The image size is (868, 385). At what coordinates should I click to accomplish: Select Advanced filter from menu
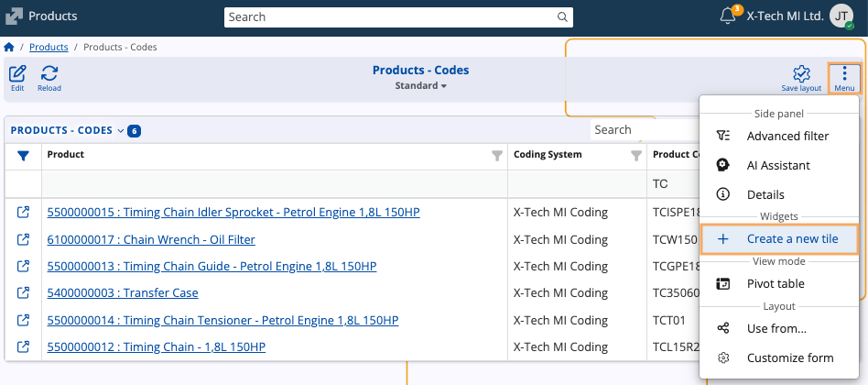(787, 136)
